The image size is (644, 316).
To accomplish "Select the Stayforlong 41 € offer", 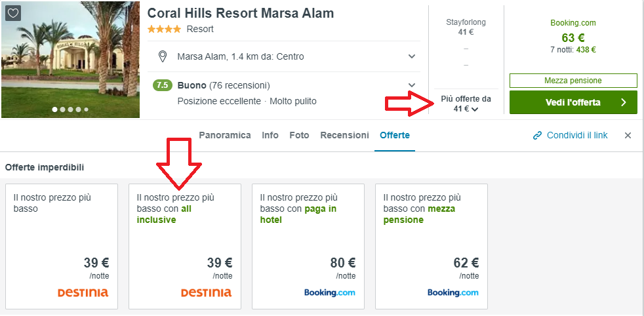I will (466, 27).
